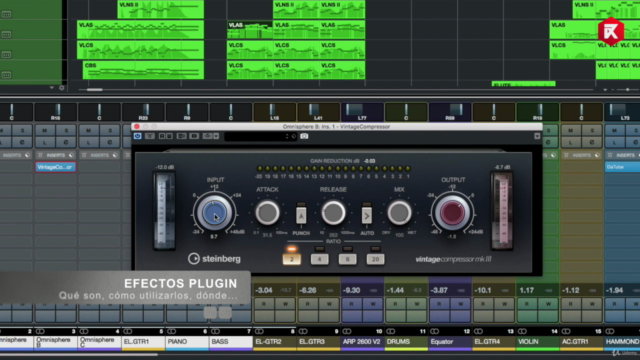Click the blue INPUT knob
Screen dimensions: 640x360
214,213
